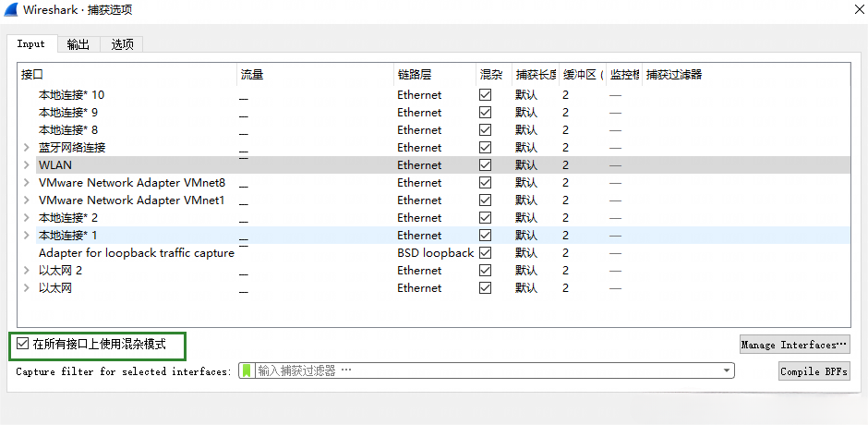Switch to the 选项 tab
This screenshot has height=425, width=868.
[122, 44]
